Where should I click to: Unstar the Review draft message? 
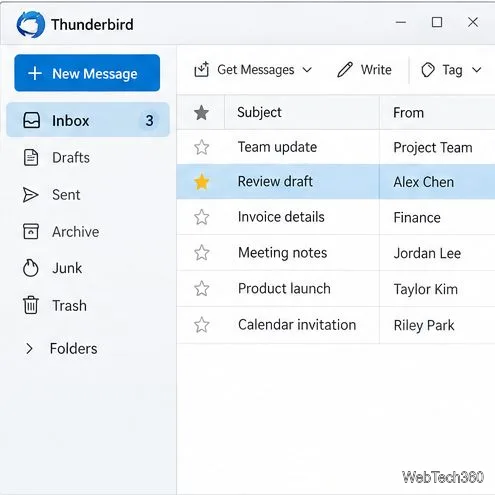[202, 182]
